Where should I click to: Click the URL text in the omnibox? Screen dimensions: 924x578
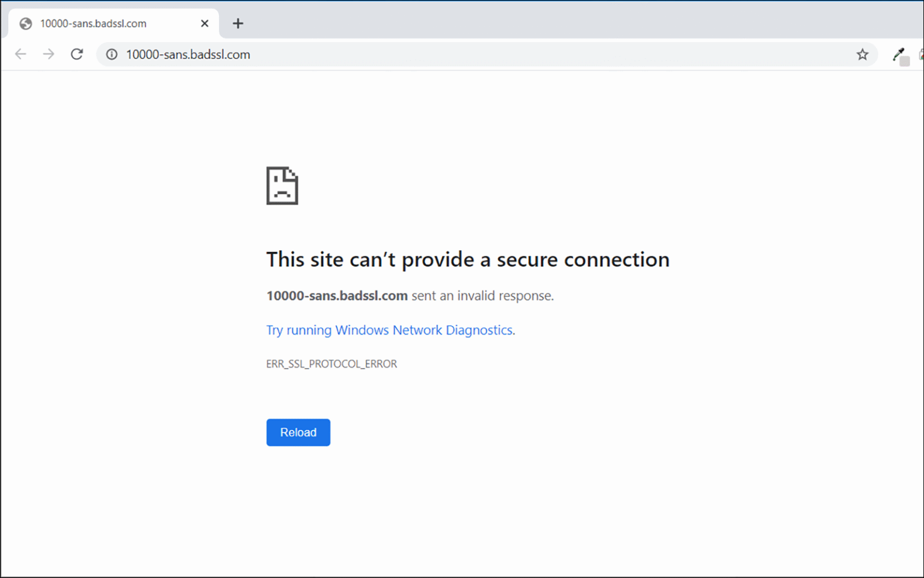pos(188,54)
